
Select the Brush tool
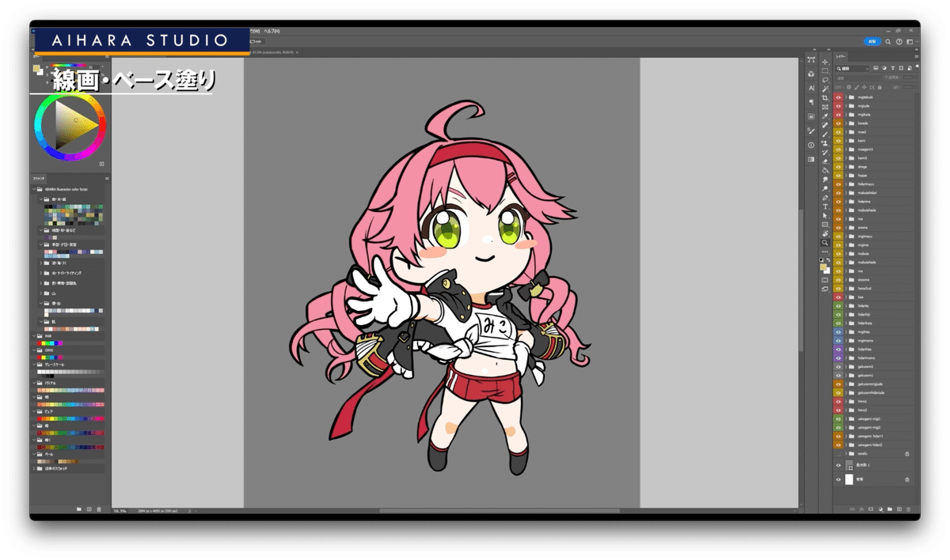tap(825, 134)
